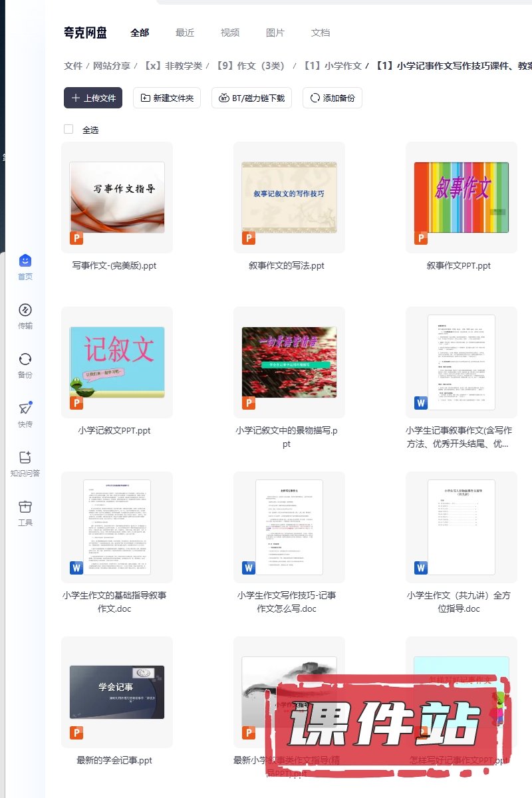Navigate to 【1】小学作文 breadcrumb folder
Viewport: 532px width, 798px height.
point(332,66)
